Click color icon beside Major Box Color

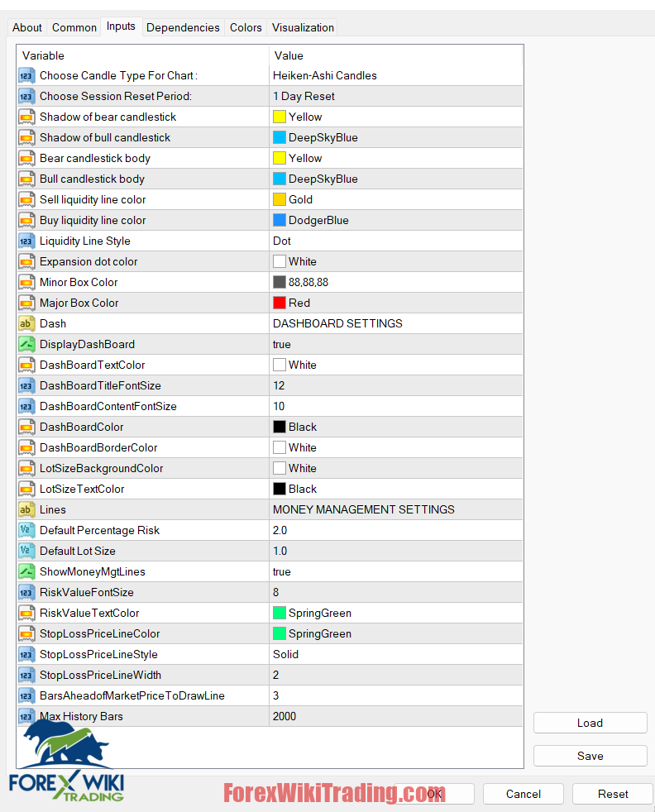26,303
